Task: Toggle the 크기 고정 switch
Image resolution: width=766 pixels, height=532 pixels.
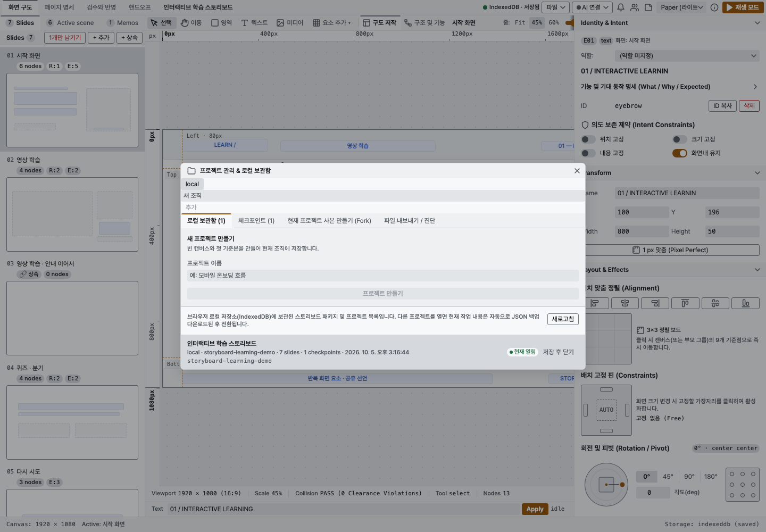Action: click(680, 139)
